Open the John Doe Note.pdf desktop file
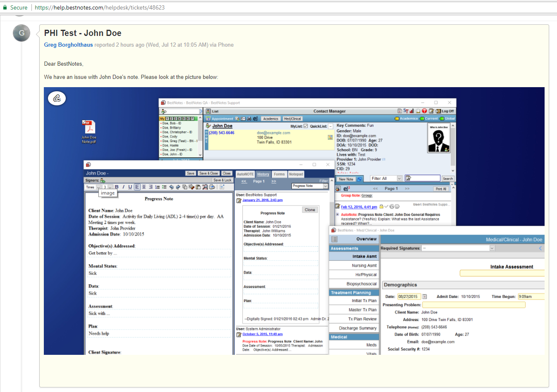The height and width of the screenshot is (392, 557). (x=88, y=132)
